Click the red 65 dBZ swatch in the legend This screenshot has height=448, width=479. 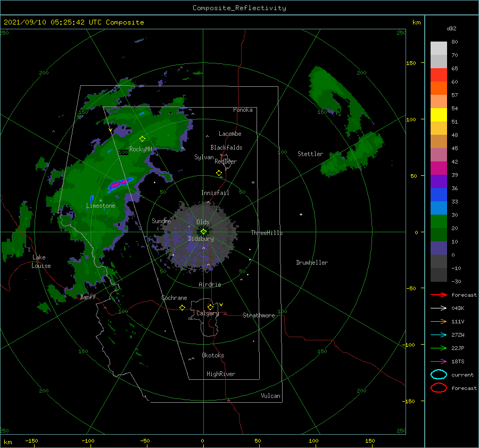439,75
